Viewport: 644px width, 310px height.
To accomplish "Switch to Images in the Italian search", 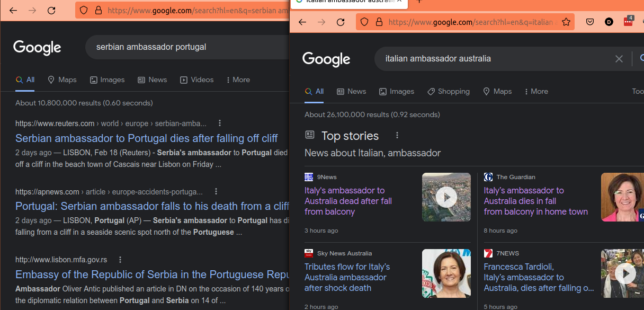I will [397, 91].
